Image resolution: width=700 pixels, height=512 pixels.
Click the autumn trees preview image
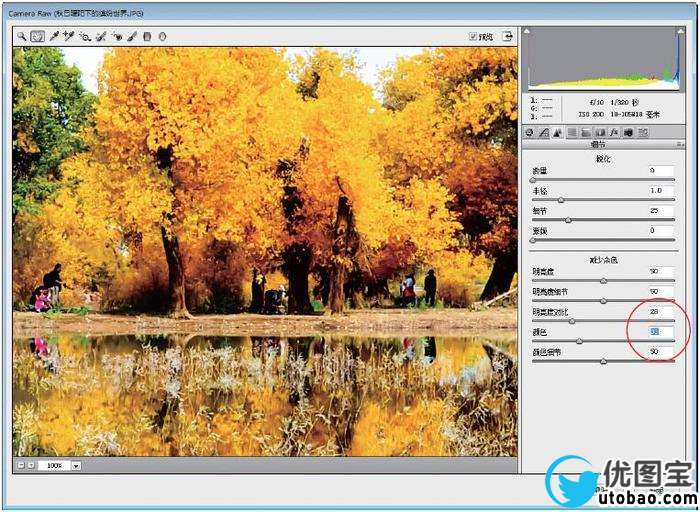tap(265, 252)
